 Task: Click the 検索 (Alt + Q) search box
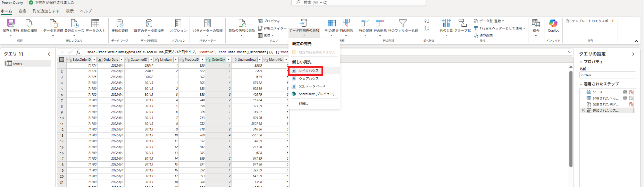tap(358, 3)
